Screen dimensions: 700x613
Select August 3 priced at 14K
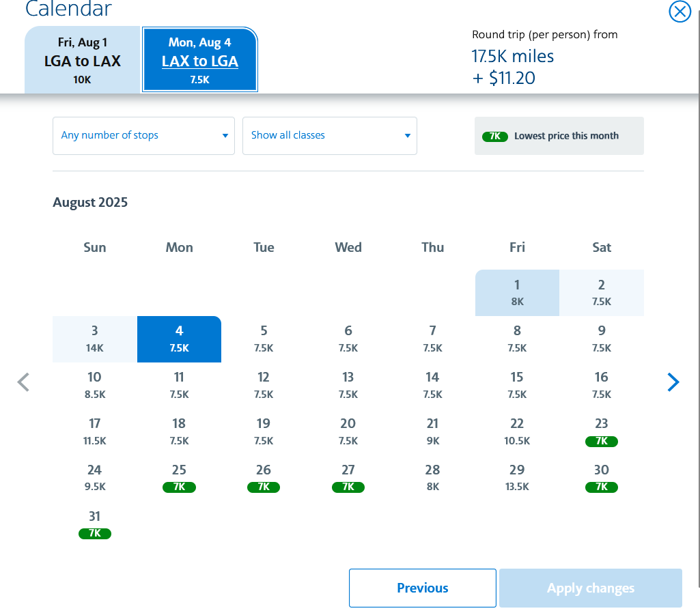(x=94, y=339)
